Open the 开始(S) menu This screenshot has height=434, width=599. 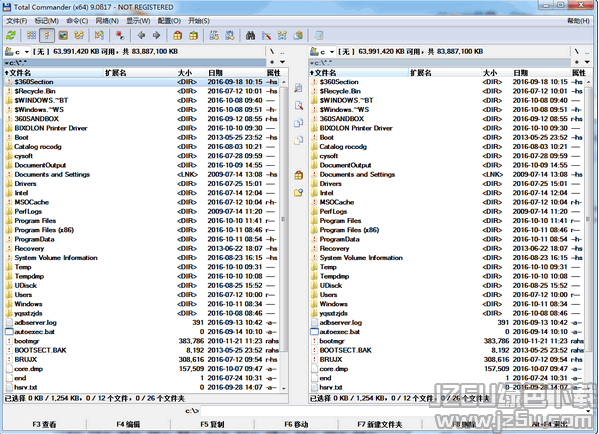click(x=199, y=21)
